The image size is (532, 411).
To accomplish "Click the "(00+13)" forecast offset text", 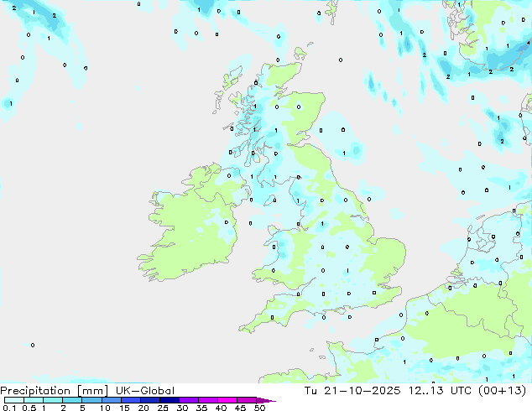I will click(x=502, y=391).
